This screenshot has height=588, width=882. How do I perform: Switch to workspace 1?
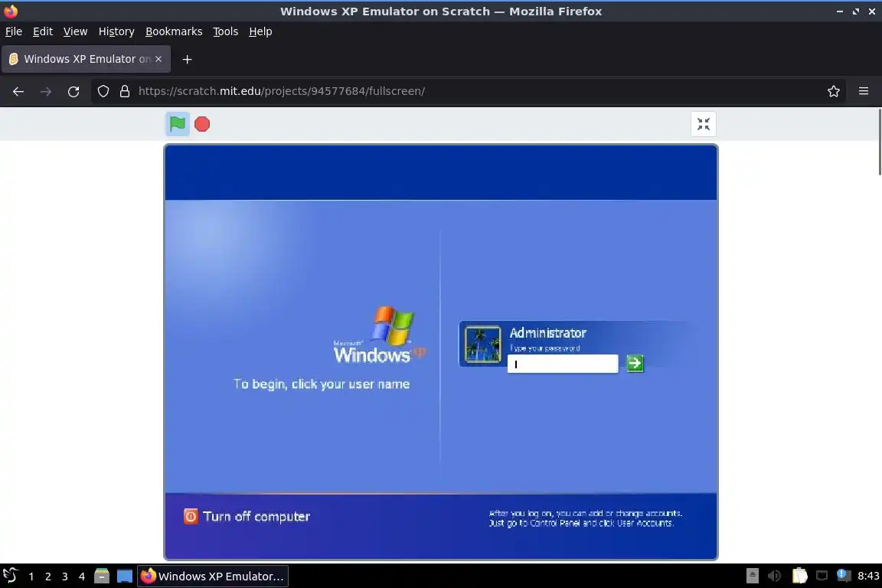point(31,577)
